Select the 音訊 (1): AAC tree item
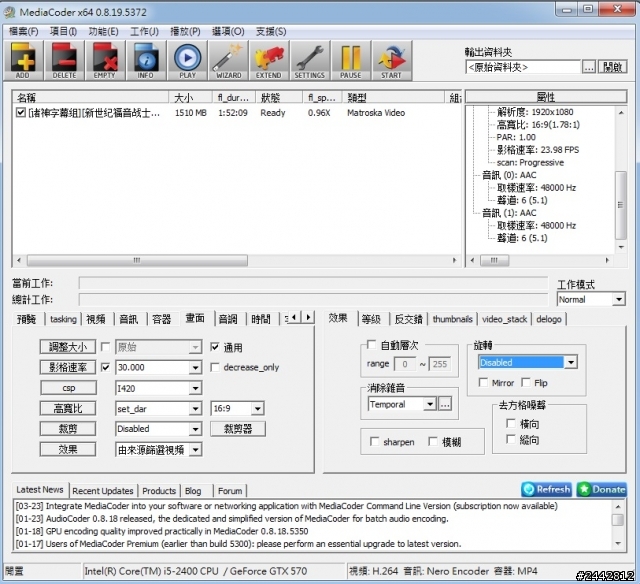This screenshot has height=584, width=640. coord(509,213)
